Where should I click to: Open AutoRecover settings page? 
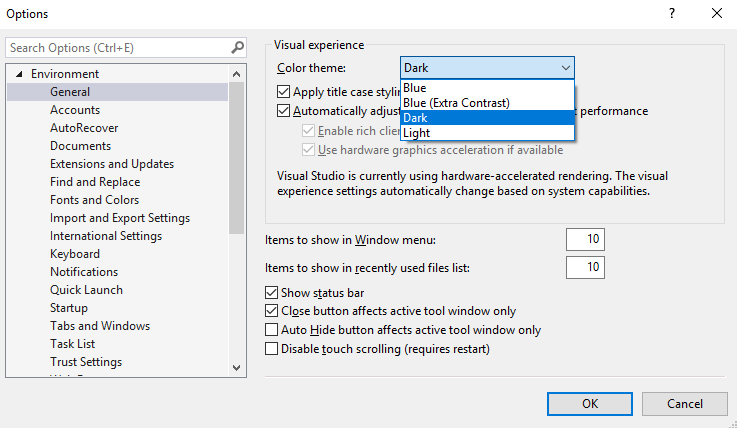pos(84,128)
